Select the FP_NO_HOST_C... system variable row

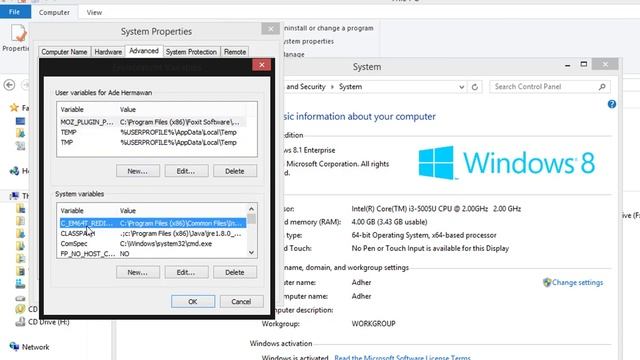153,254
